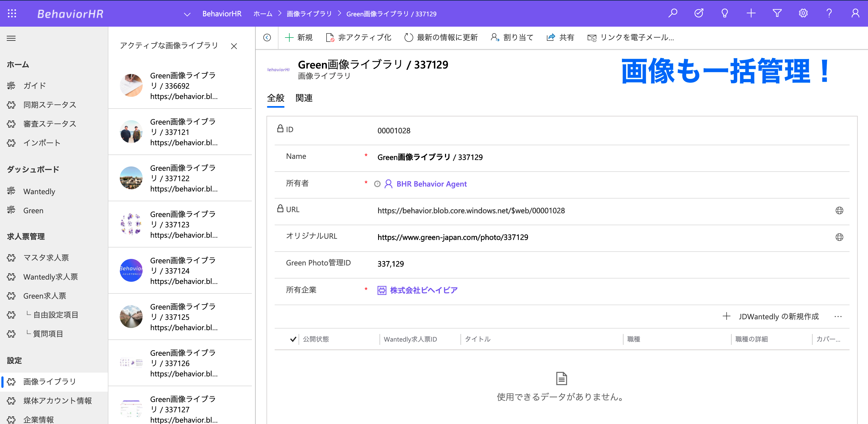Select 画像ライブラリ in the sidebar
Screen dimensions: 868x424
(x=54, y=382)
